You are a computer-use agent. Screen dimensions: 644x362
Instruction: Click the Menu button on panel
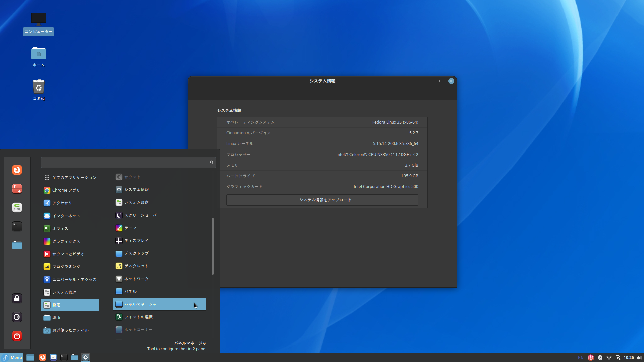coord(12,358)
